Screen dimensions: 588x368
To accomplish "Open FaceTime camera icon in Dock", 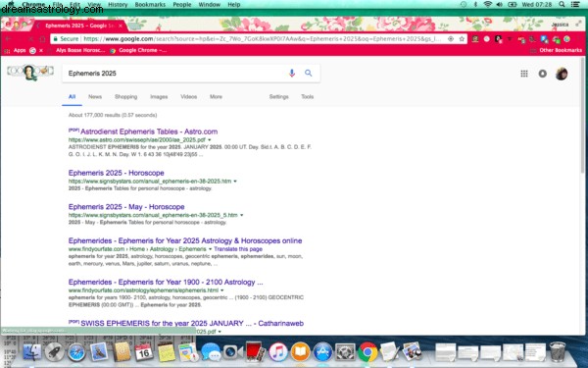I will point(232,352).
